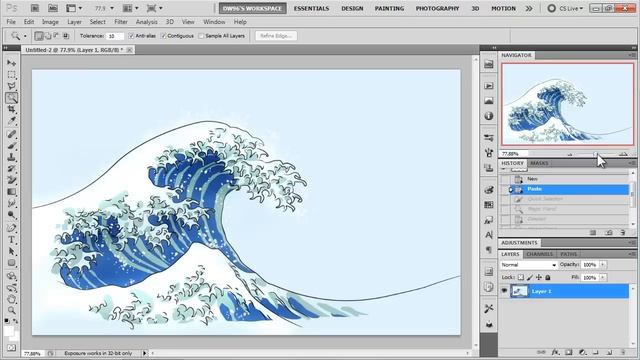Toggle lock position icon
Viewport: 640px width, 360px height.
(x=539, y=278)
